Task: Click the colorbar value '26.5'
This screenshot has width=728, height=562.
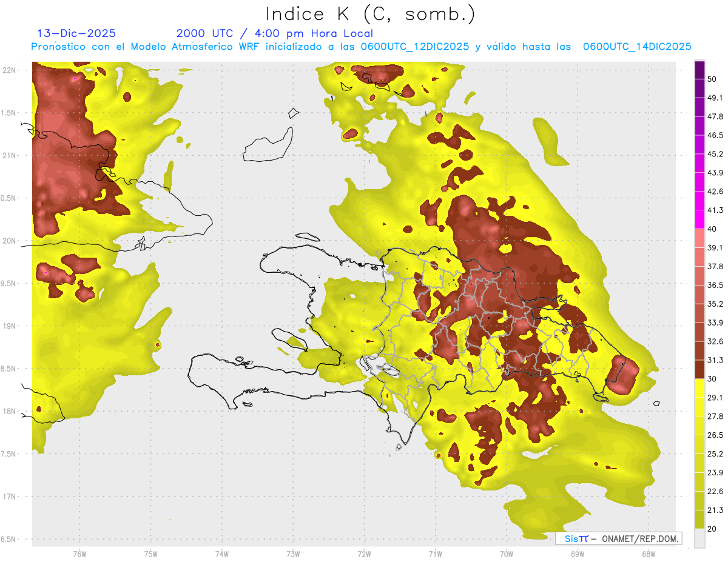Action: coord(715,435)
